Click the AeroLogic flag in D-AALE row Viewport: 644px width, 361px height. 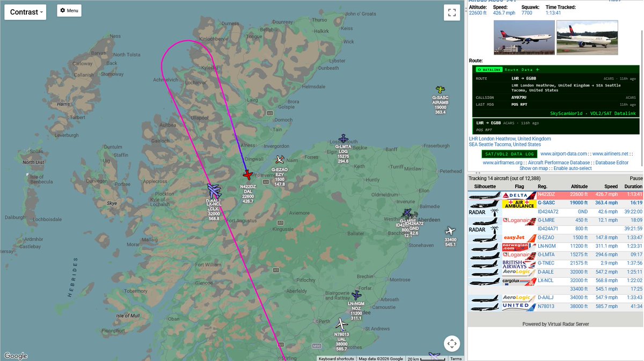[x=519, y=272]
